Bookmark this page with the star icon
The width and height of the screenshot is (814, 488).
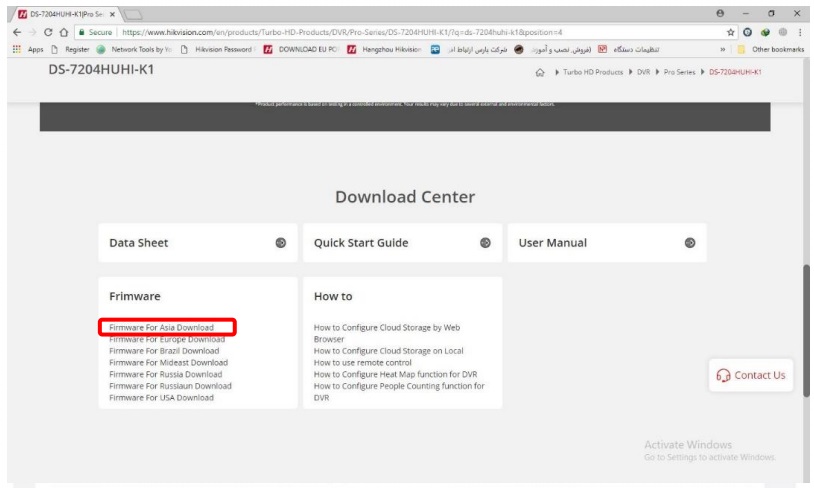730,32
